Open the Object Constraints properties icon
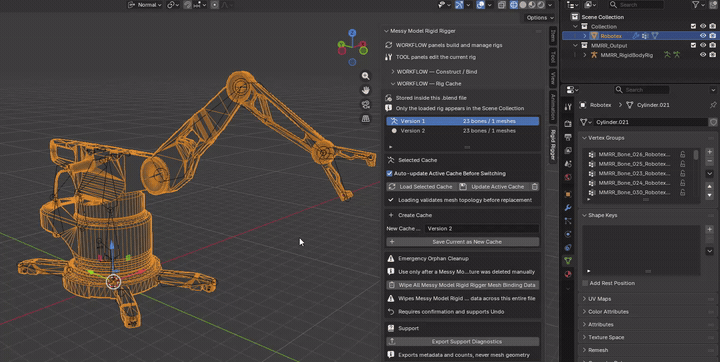This screenshot has width=720, height=362. coord(568,248)
